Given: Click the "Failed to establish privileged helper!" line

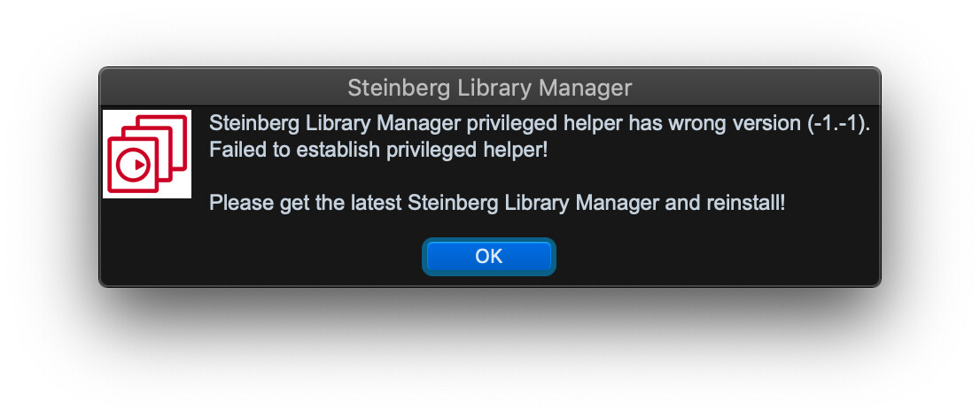Looking at the screenshot, I should [x=378, y=151].
